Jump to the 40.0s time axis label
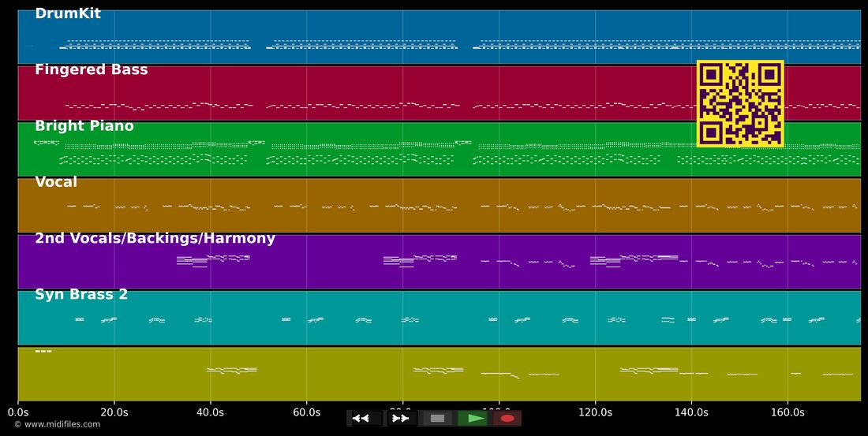868x436 pixels. (x=211, y=412)
